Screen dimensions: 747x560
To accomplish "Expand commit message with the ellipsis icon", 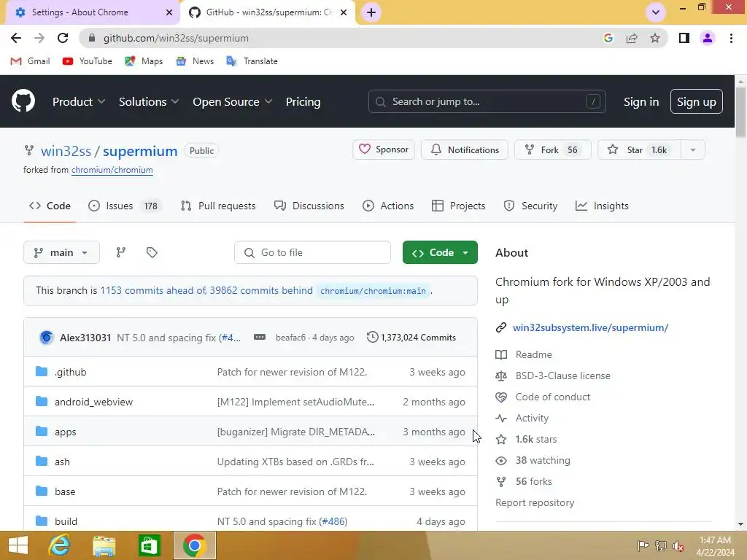I will [x=259, y=337].
